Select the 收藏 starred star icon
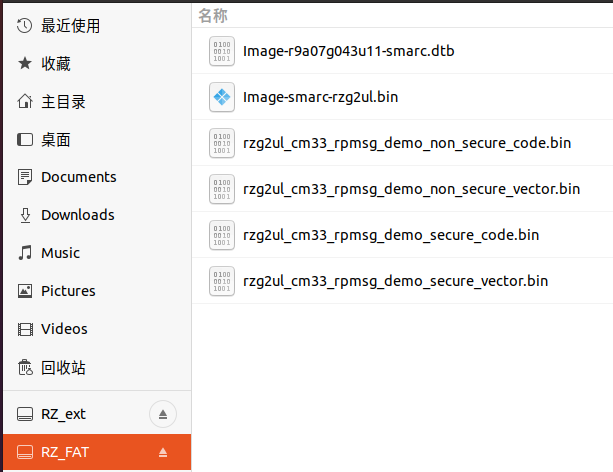The image size is (613, 472). pos(25,63)
